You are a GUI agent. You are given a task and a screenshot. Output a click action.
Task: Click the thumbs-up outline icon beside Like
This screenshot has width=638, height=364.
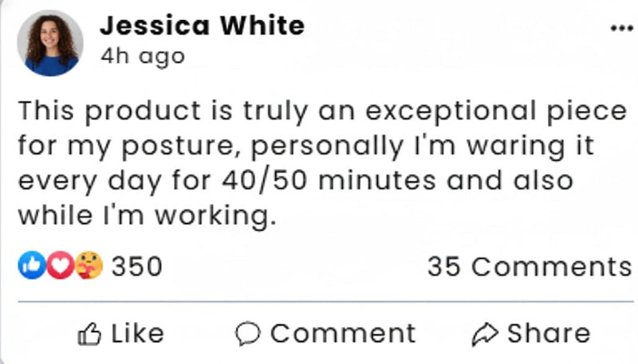89,334
